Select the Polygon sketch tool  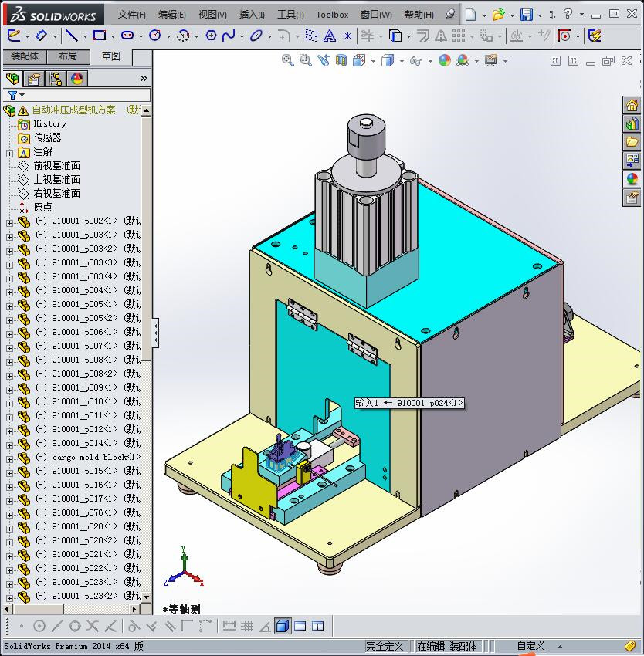pos(211,36)
